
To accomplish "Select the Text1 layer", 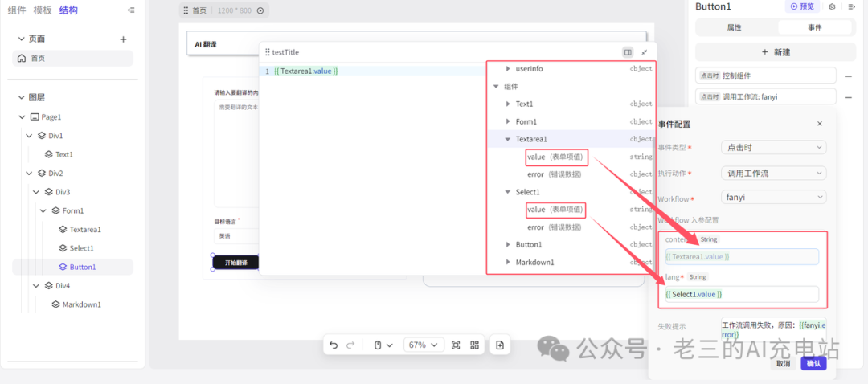I will click(x=64, y=154).
